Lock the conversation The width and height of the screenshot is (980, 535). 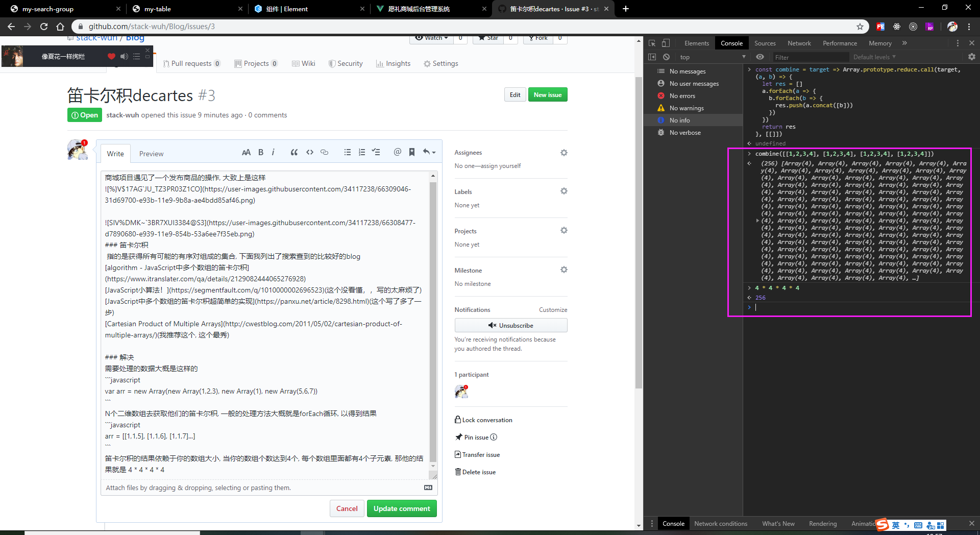[483, 420]
